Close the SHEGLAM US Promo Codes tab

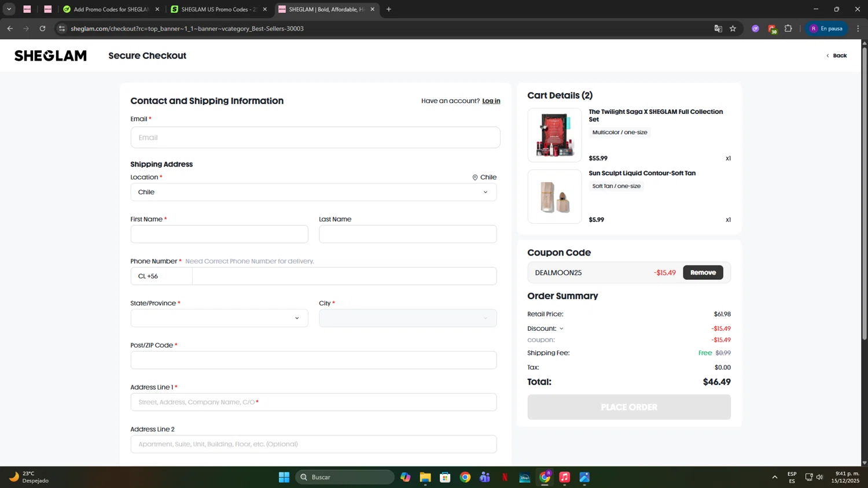click(x=265, y=9)
